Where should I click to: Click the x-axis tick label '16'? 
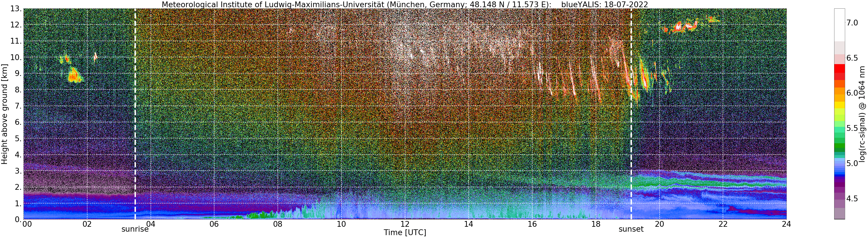pos(532,224)
